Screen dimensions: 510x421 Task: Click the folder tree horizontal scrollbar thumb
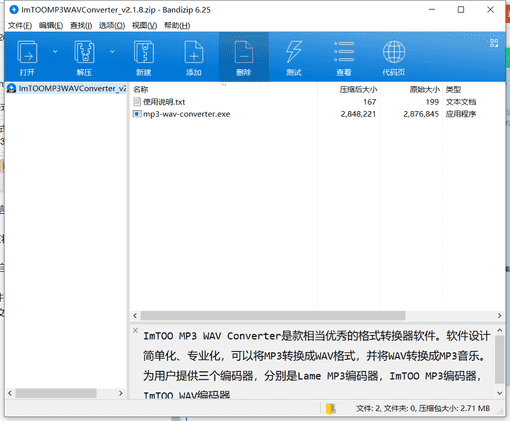pyautogui.click(x=56, y=393)
